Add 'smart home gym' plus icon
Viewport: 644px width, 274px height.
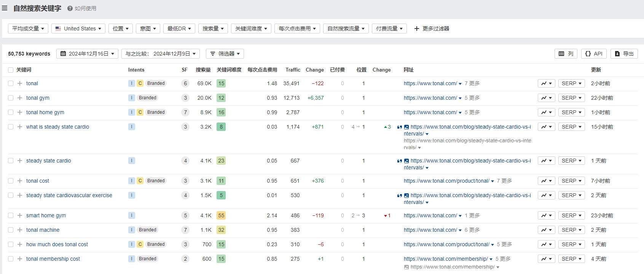pos(20,215)
